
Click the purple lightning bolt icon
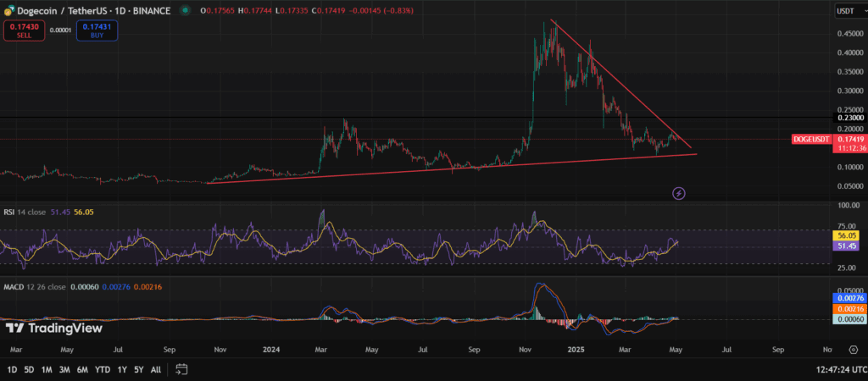(x=679, y=194)
